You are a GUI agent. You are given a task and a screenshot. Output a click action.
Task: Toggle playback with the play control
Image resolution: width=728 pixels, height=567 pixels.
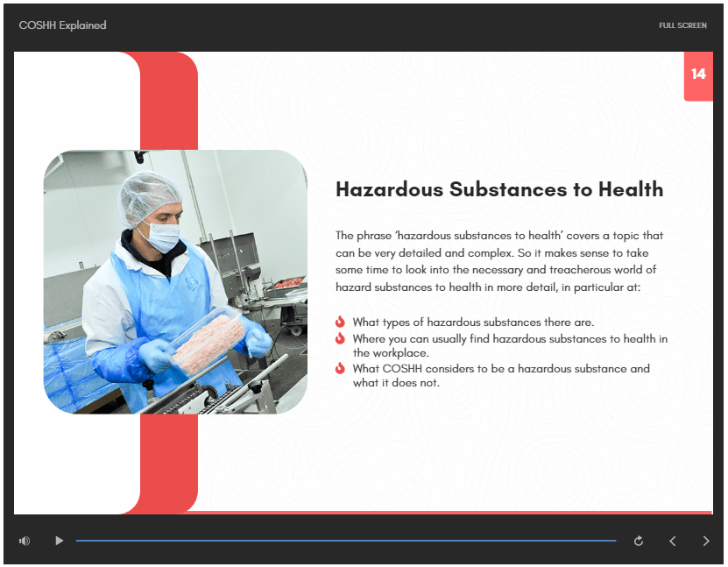[59, 541]
